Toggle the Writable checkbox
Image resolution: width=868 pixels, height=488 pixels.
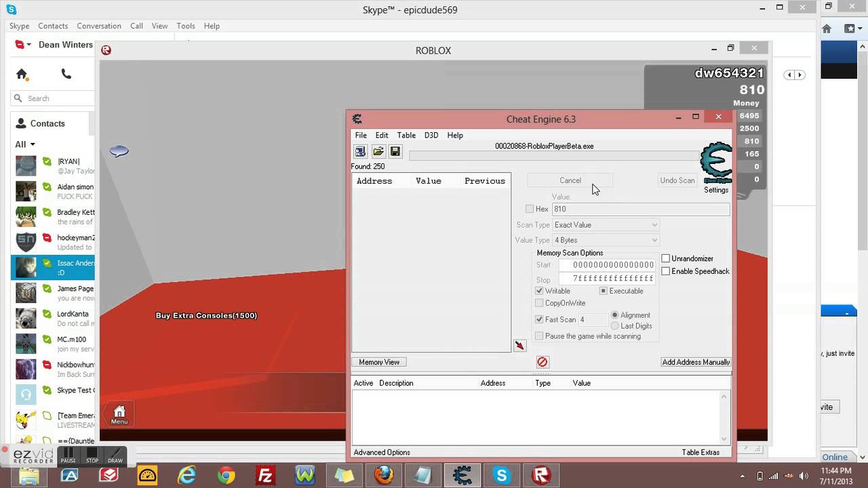[539, 291]
